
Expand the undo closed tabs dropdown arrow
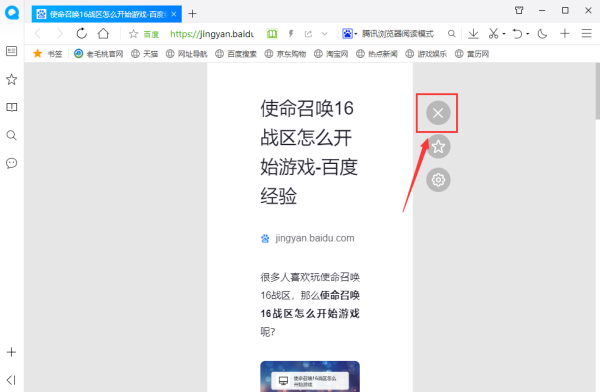[527, 34]
